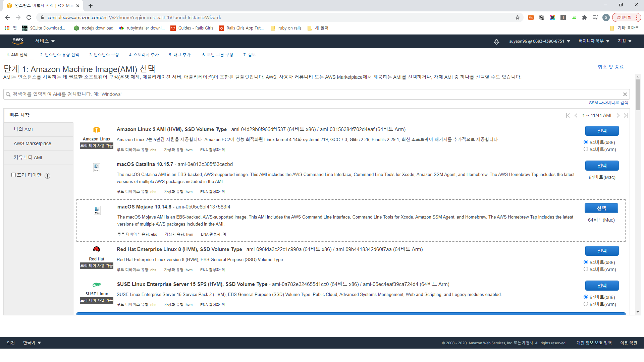Open the Chrome update menu button
The height and width of the screenshot is (362, 644).
pyautogui.click(x=626, y=17)
